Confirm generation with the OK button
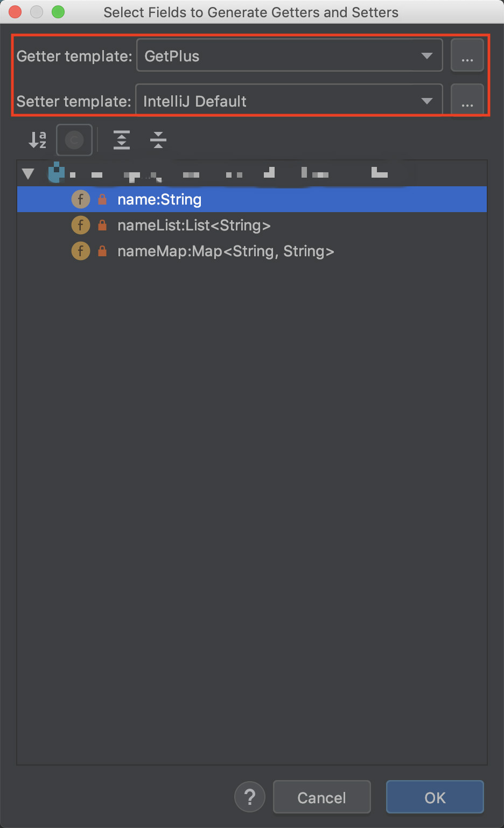504x828 pixels. [x=435, y=797]
